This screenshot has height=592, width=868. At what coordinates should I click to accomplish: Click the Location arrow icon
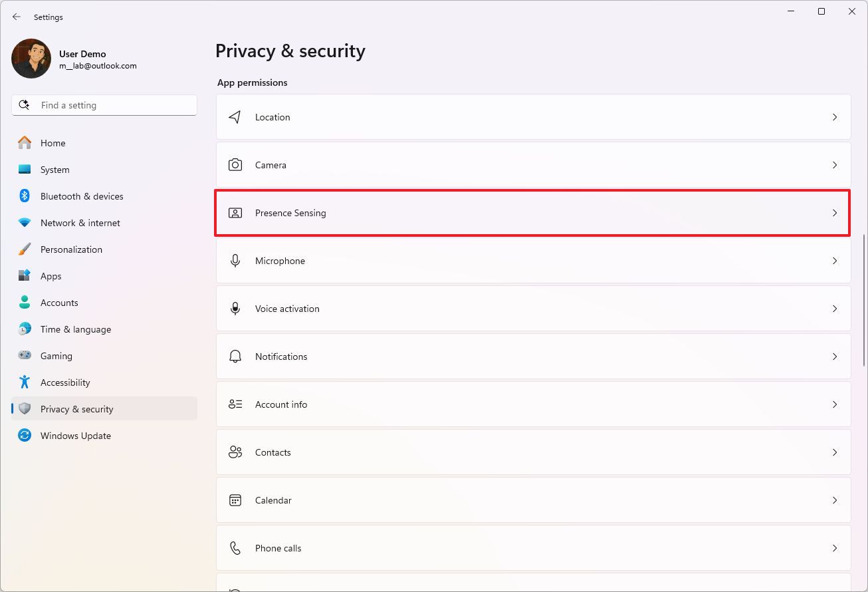pyautogui.click(x=235, y=117)
